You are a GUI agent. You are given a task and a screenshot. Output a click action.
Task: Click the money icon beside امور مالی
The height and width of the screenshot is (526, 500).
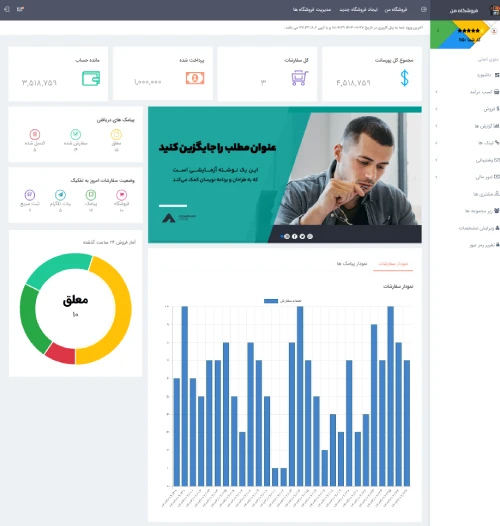point(497,176)
